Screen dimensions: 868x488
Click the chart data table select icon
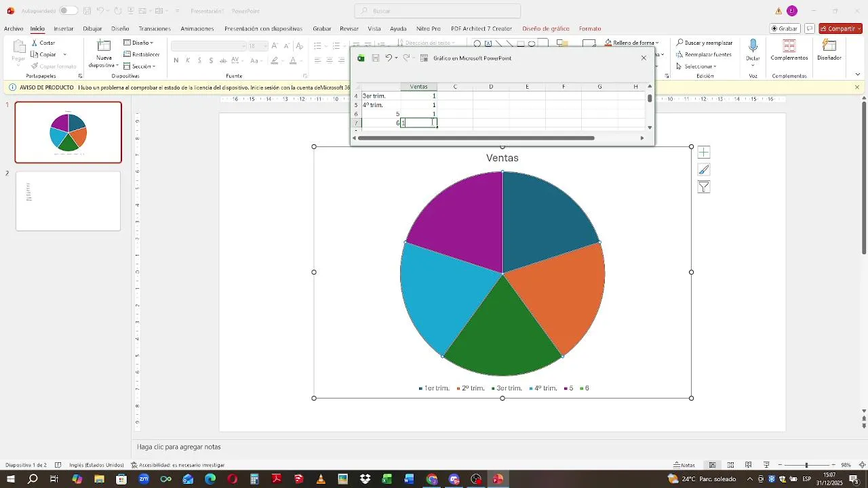425,58
